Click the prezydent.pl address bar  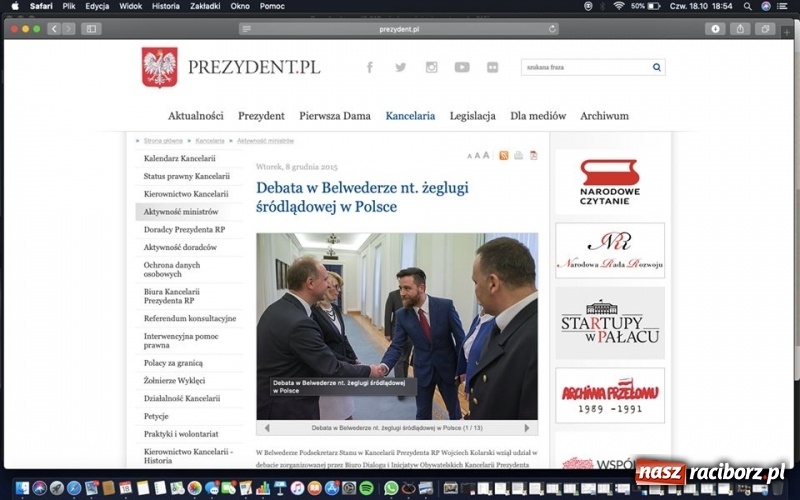(399, 29)
